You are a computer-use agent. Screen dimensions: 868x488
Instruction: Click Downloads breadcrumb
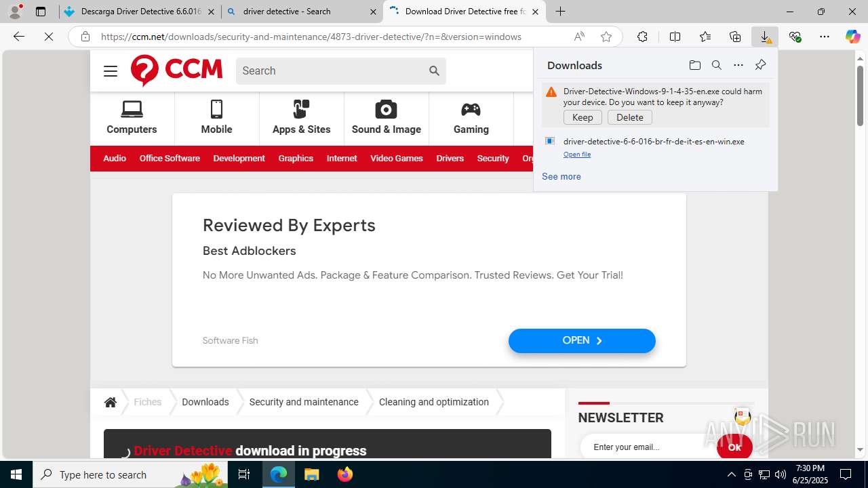pos(205,402)
